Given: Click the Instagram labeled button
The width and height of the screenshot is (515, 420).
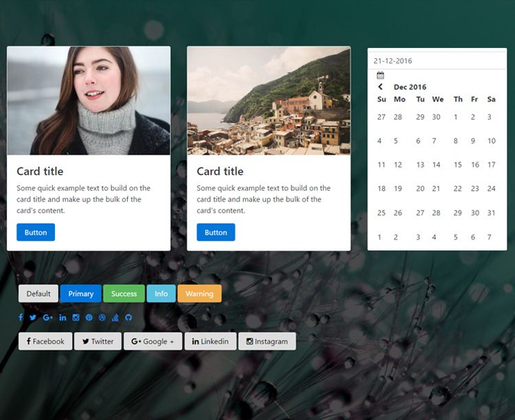Looking at the screenshot, I should click(267, 341).
